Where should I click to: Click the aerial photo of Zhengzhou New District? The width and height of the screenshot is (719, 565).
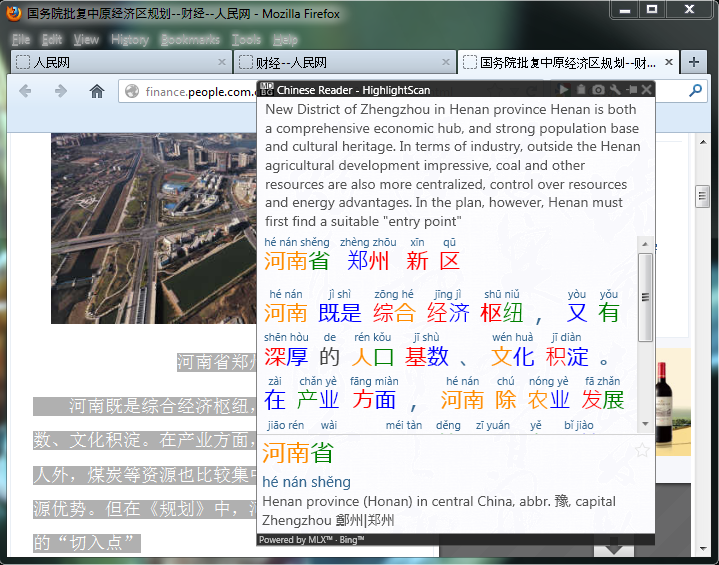point(154,228)
